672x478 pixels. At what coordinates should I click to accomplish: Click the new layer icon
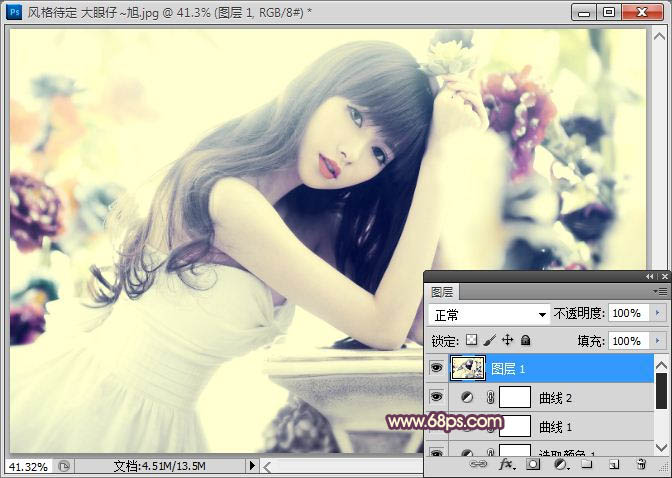(x=614, y=465)
